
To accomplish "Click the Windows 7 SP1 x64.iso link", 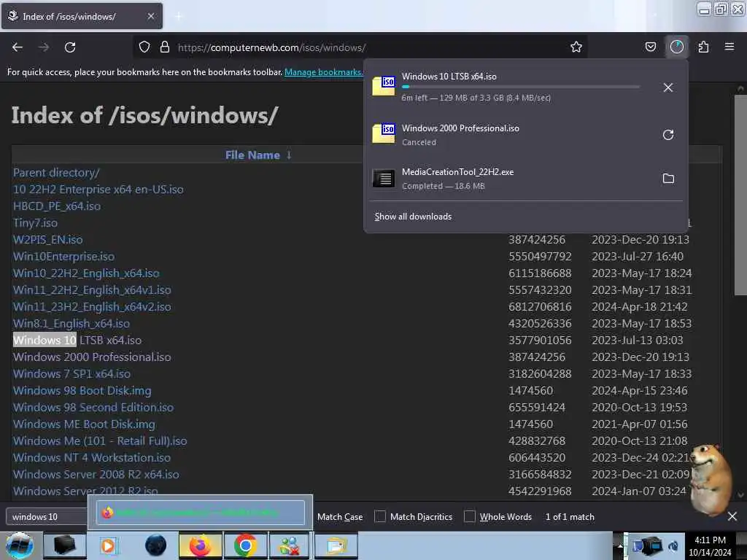I will [72, 373].
